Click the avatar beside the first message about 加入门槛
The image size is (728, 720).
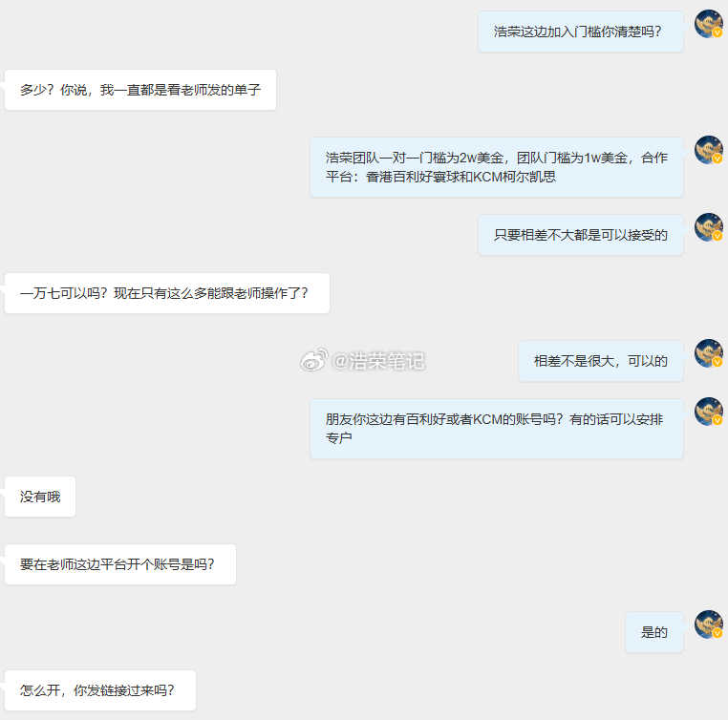[708, 24]
